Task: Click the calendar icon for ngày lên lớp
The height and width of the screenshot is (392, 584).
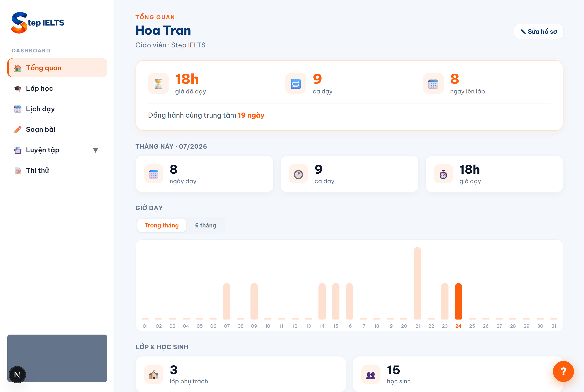Action: point(433,83)
